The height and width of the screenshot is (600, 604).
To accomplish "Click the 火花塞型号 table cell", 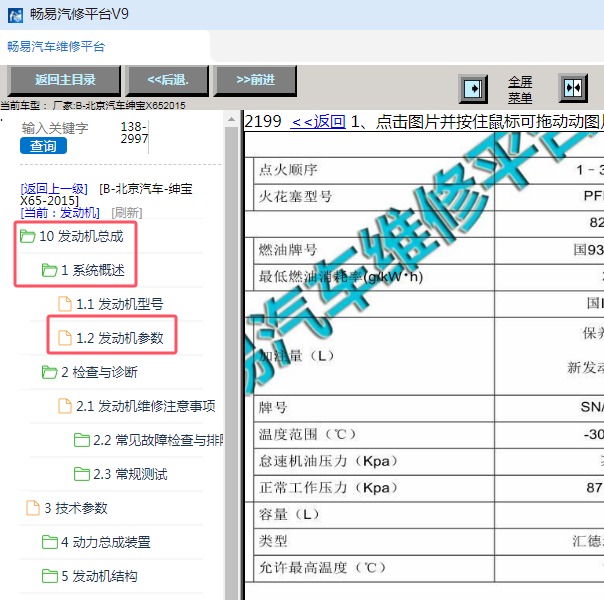I will 374,197.
